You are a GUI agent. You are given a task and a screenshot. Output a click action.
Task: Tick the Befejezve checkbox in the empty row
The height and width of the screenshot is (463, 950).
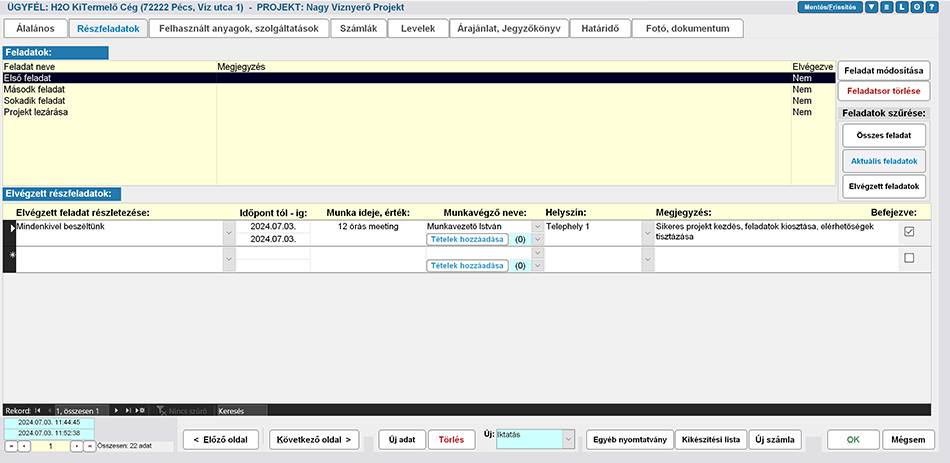[909, 258]
